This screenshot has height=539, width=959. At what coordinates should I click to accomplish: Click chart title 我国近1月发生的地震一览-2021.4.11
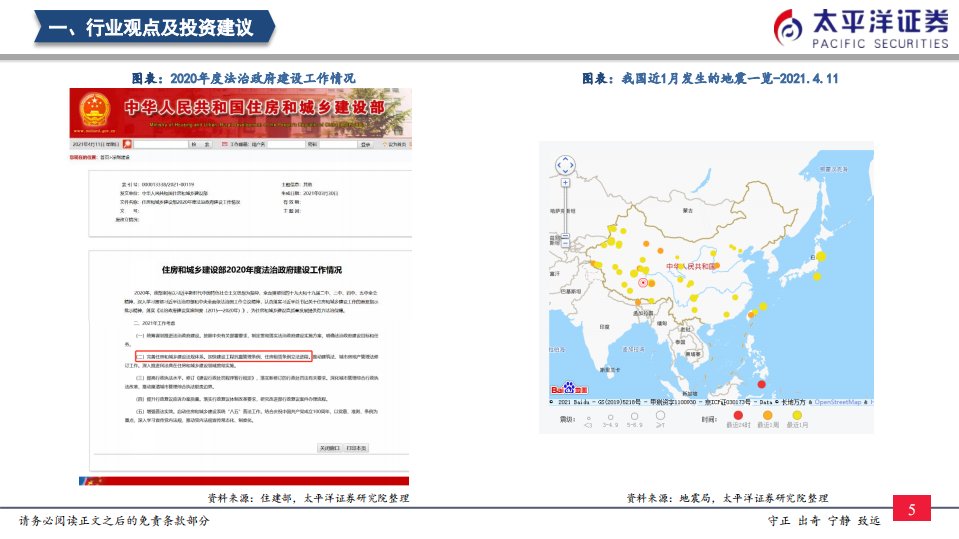click(x=730, y=78)
